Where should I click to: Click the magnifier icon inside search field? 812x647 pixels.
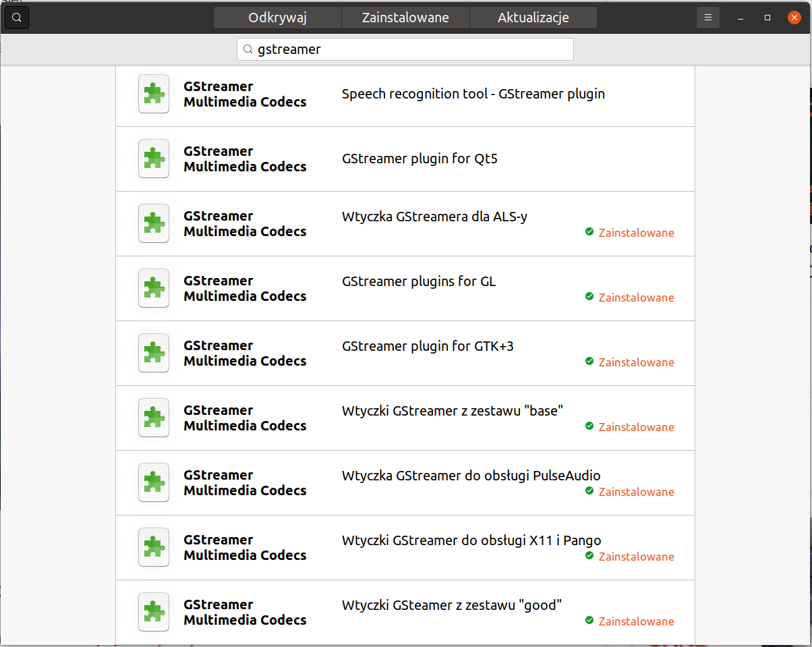point(248,49)
